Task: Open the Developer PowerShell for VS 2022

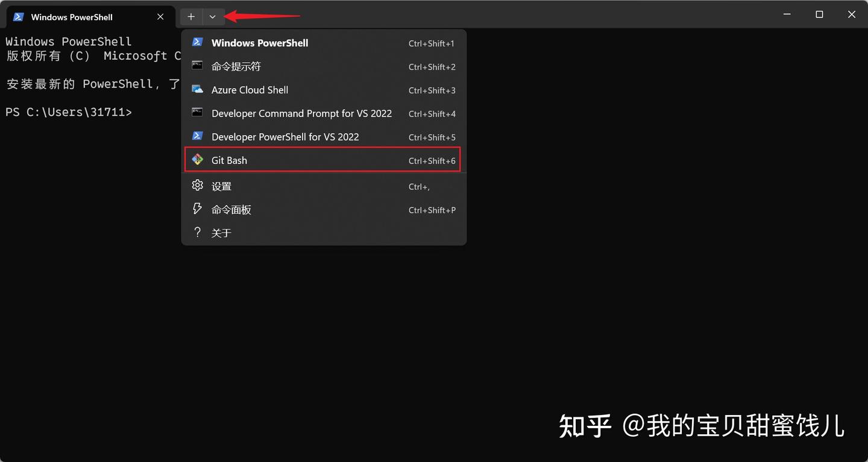Action: (x=285, y=137)
